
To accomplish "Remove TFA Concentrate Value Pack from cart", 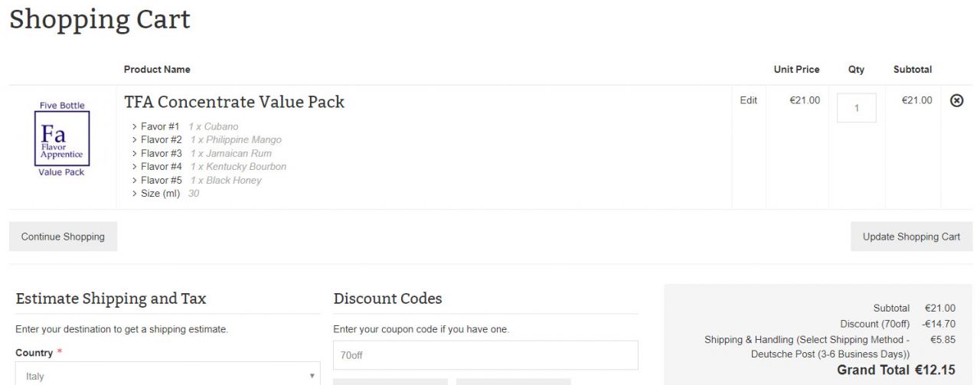I will click(x=956, y=100).
